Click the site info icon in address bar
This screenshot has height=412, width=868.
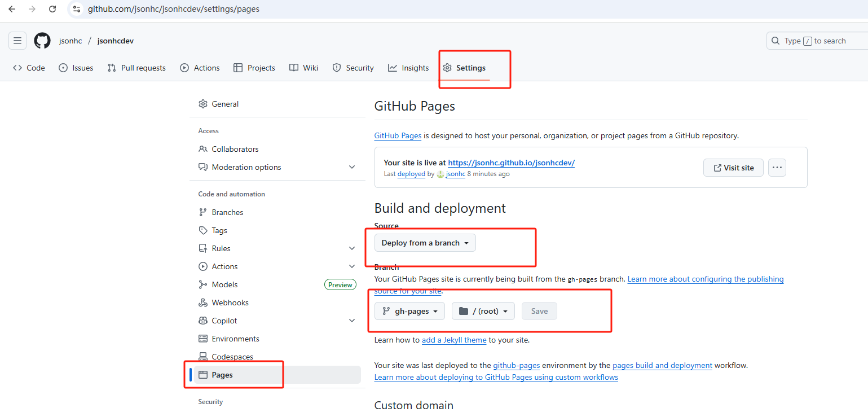77,9
